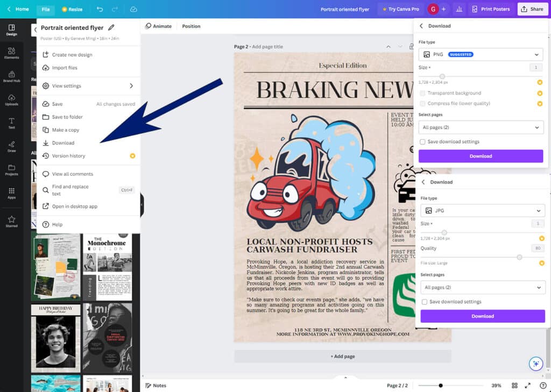Expand the JPG panel's All pages dropdown
The image size is (551, 392).
coord(483,288)
